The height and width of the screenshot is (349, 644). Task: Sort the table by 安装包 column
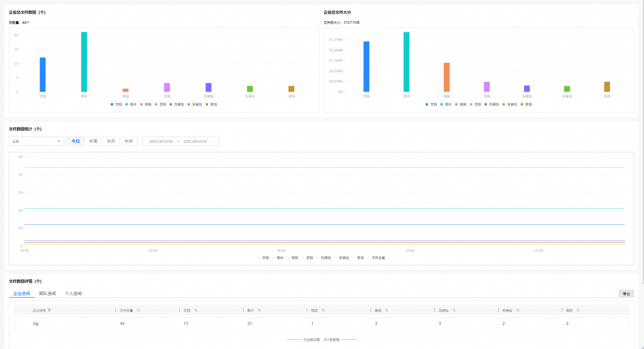(518, 310)
